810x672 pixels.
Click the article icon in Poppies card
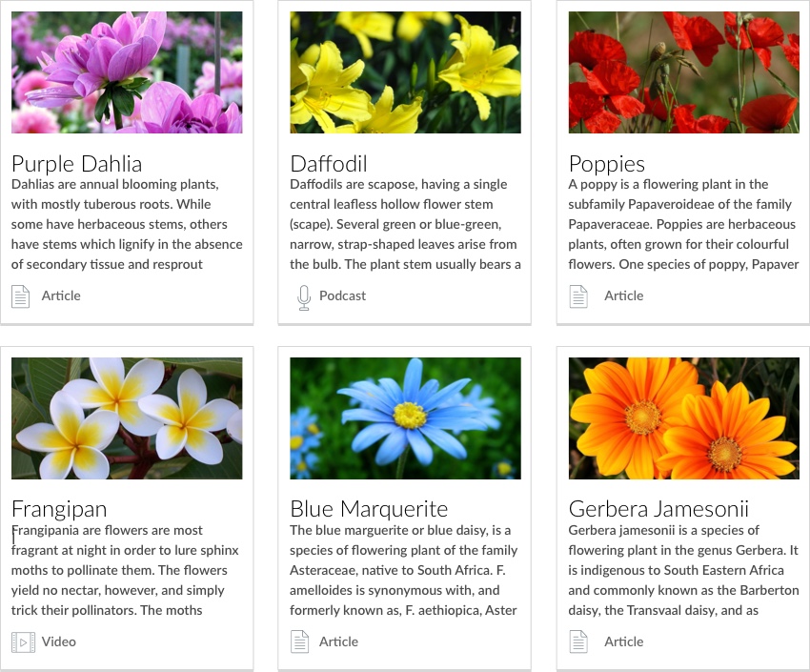pos(578,296)
